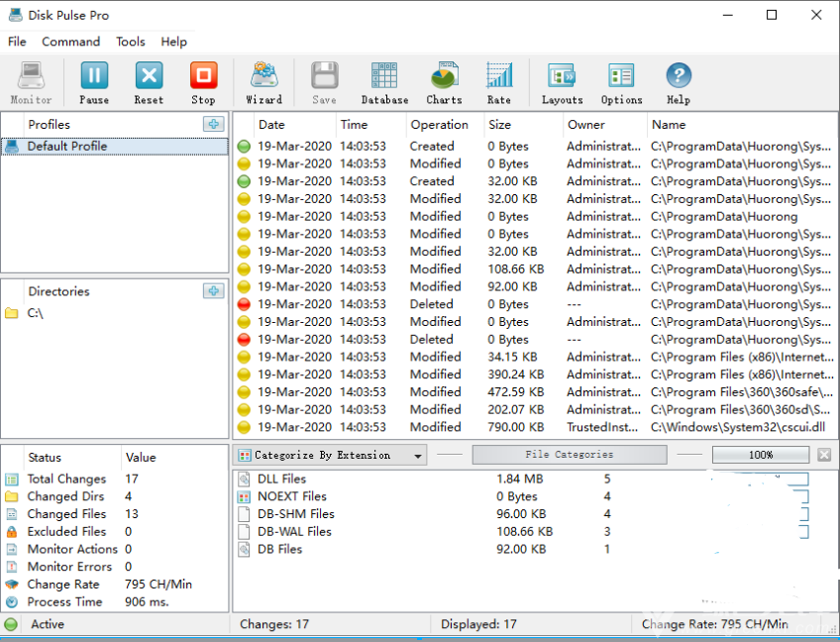Viewport: 840px width, 642px height.
Task: Select the 108.66 KB modified row
Action: [x=535, y=269]
